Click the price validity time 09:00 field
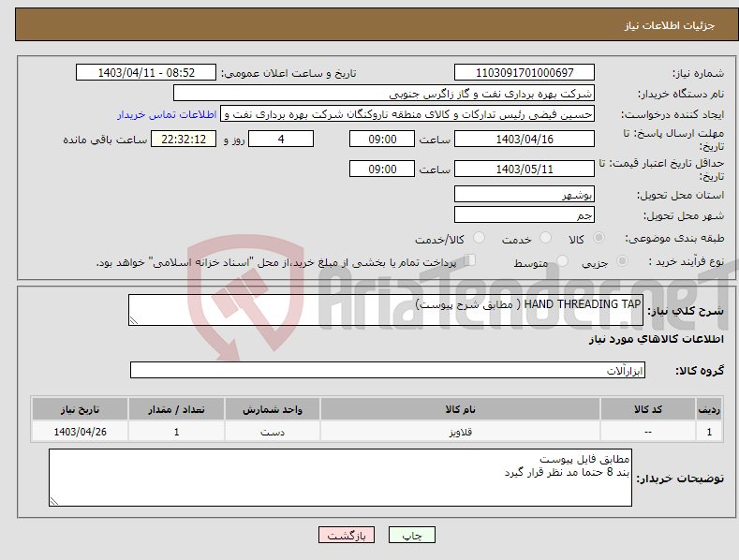The image size is (739, 560). tap(382, 169)
